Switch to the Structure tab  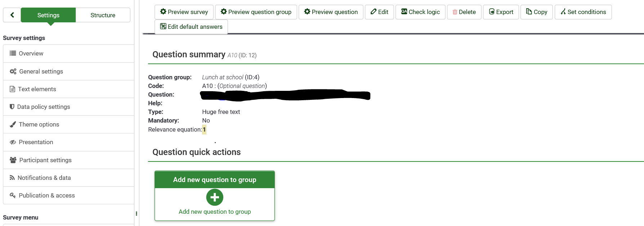point(103,15)
